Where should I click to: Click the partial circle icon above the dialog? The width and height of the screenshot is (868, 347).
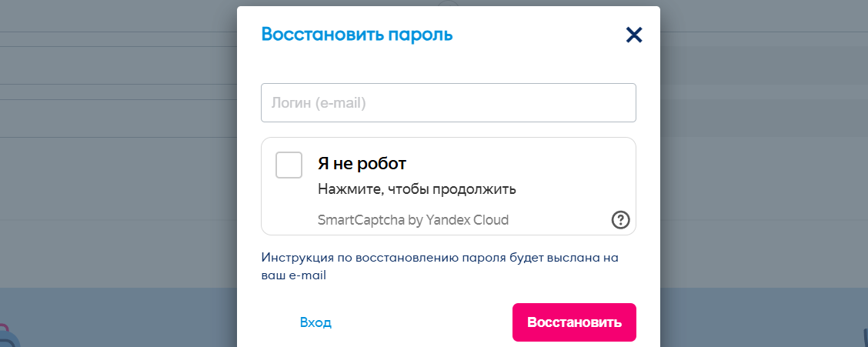click(x=448, y=3)
